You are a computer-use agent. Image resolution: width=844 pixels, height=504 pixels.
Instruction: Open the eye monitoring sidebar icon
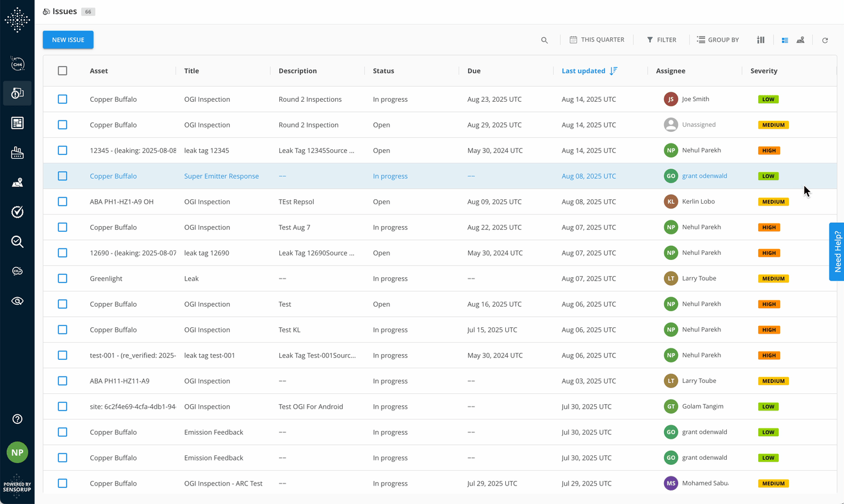click(17, 301)
